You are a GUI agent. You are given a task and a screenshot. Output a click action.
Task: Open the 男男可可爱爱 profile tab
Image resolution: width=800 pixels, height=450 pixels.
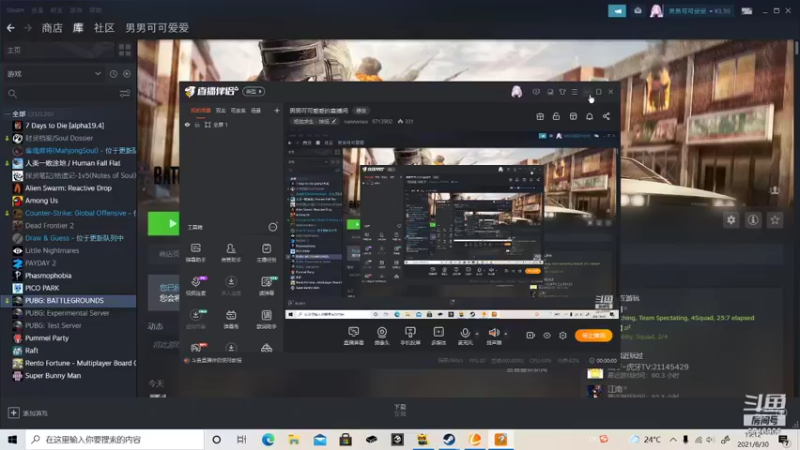157,28
